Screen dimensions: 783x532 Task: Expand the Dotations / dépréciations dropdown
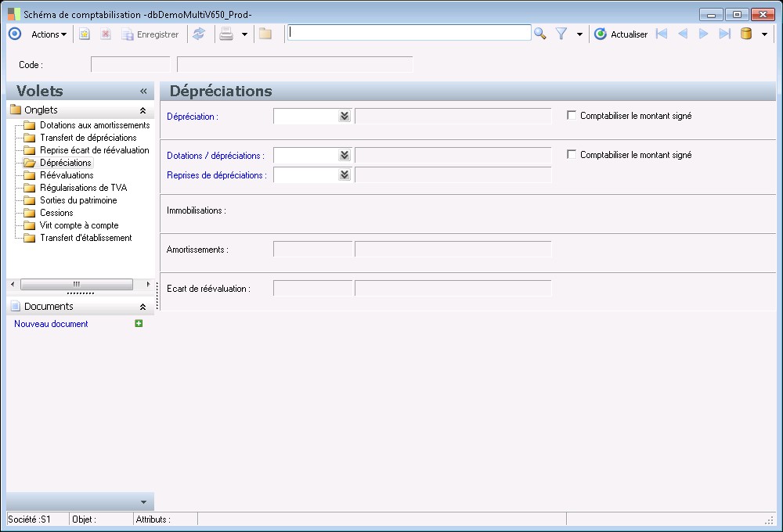point(344,155)
